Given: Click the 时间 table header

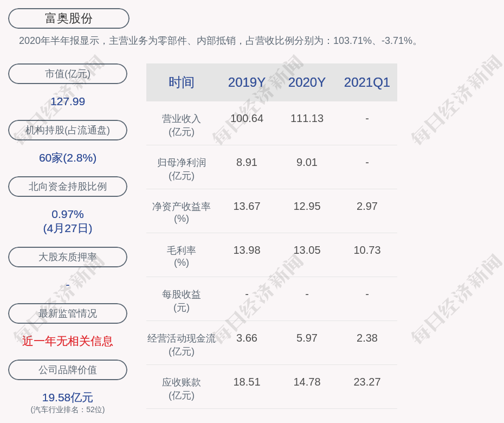Looking at the screenshot, I should click(x=182, y=82).
